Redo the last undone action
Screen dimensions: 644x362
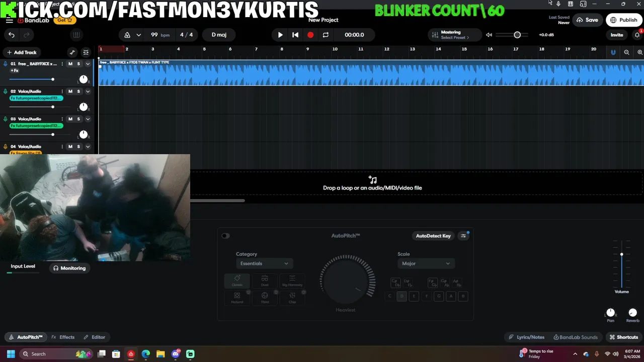(x=27, y=35)
